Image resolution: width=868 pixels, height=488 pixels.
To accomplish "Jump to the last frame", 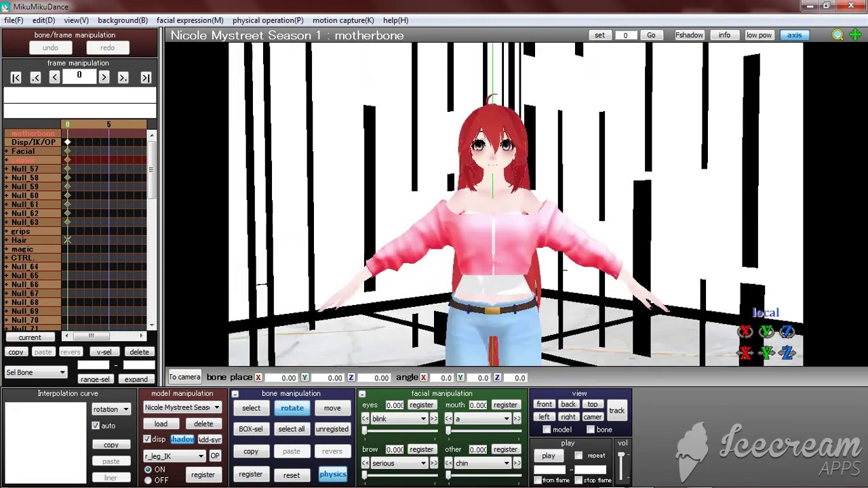I will click(145, 78).
